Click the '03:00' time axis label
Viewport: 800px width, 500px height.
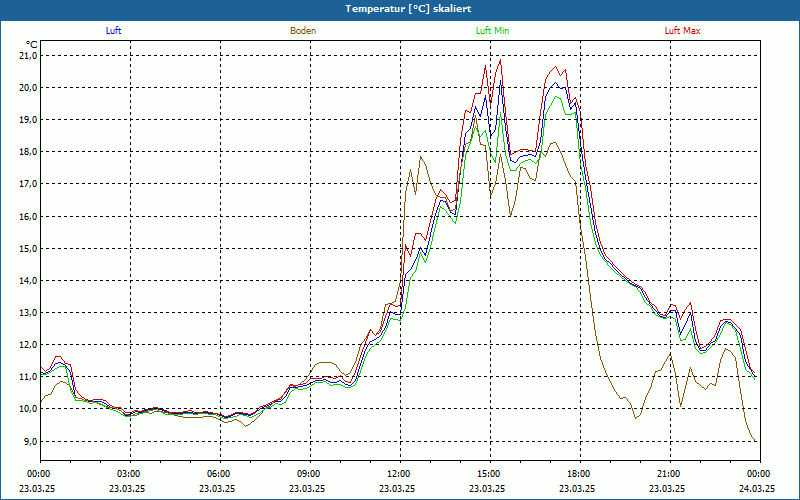tap(130, 474)
